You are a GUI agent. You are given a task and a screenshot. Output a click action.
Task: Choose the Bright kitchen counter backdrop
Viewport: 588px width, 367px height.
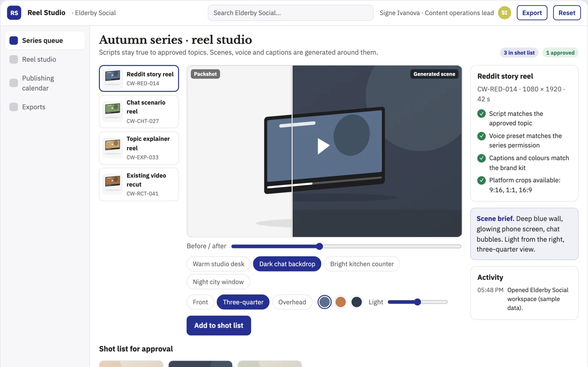point(362,264)
